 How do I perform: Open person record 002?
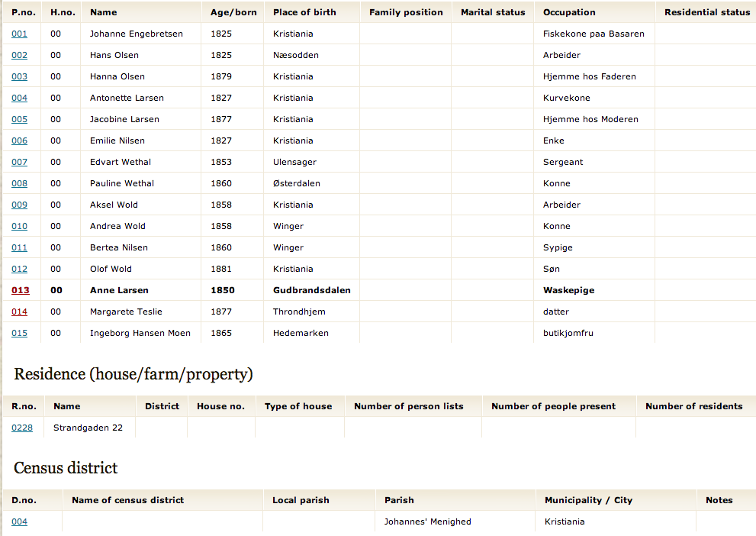coord(19,55)
